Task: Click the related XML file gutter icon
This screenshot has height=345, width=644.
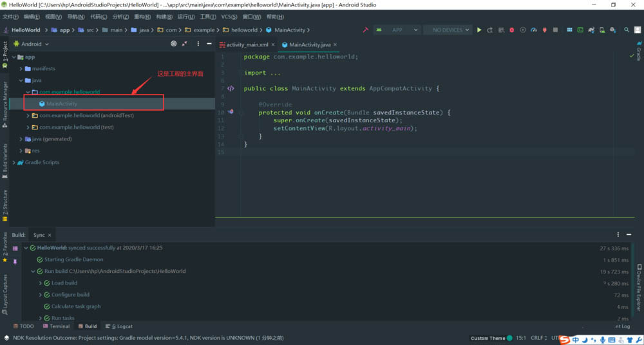Action: [x=231, y=88]
